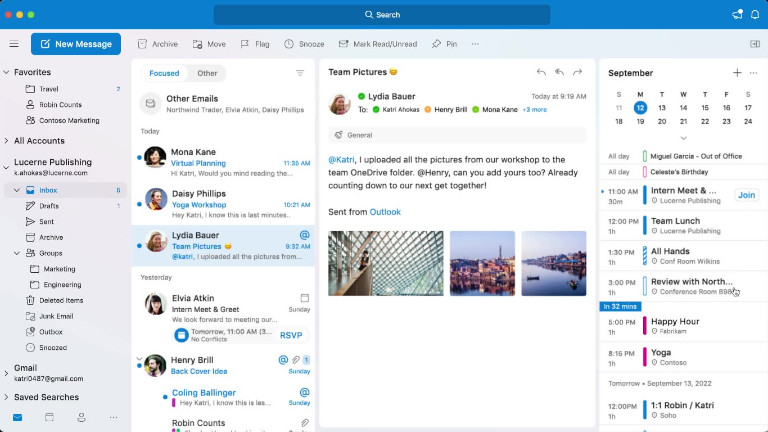This screenshot has height=432, width=768.
Task: Switch to Other inbox tab
Action: 207,73
